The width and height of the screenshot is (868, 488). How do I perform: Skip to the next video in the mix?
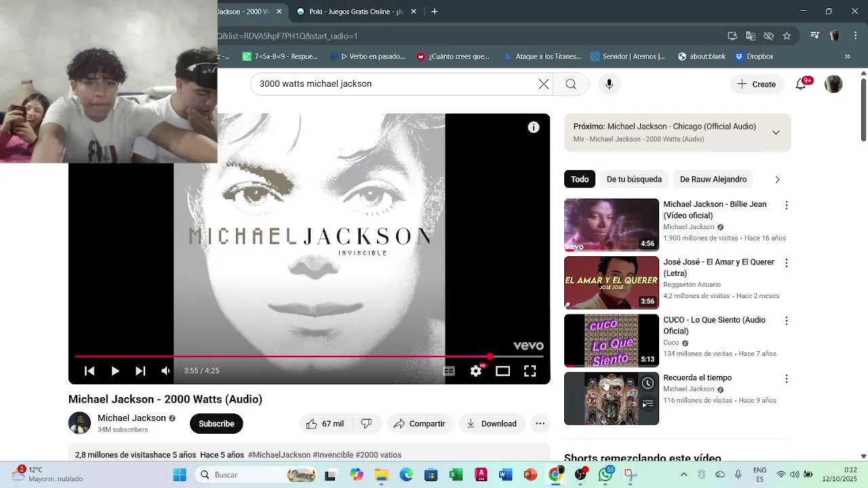(x=140, y=371)
